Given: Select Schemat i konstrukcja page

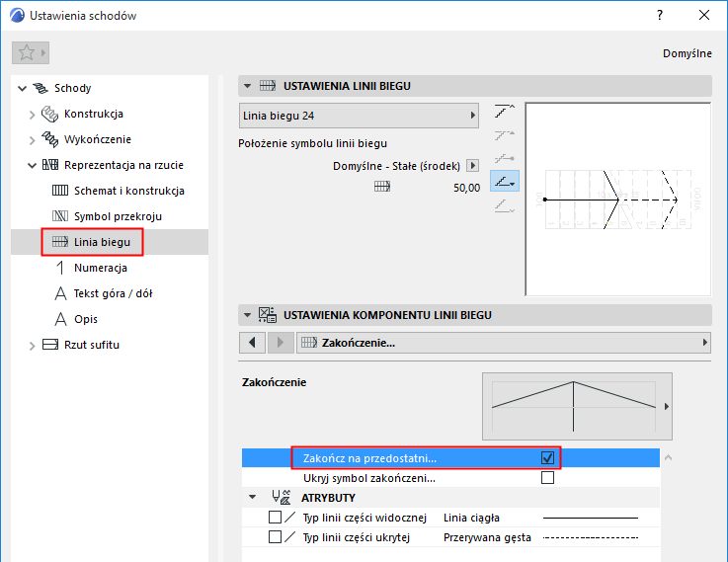Looking at the screenshot, I should click(129, 191).
